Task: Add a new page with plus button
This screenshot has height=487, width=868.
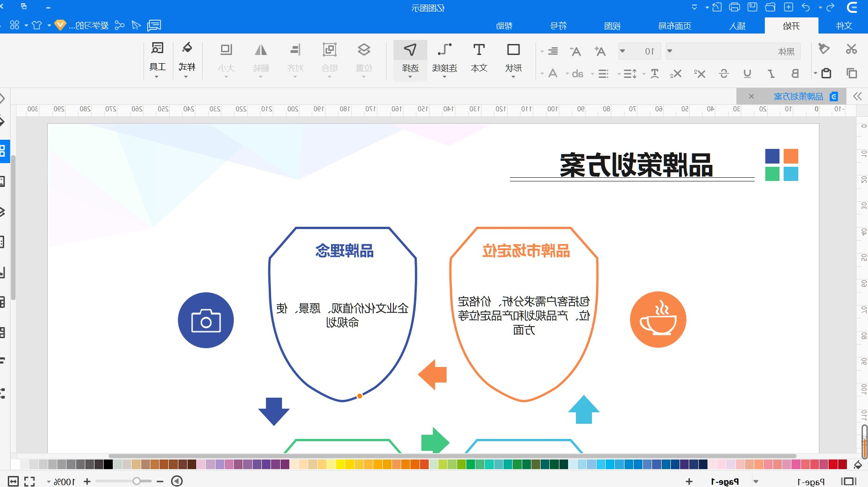Action: pos(689,481)
